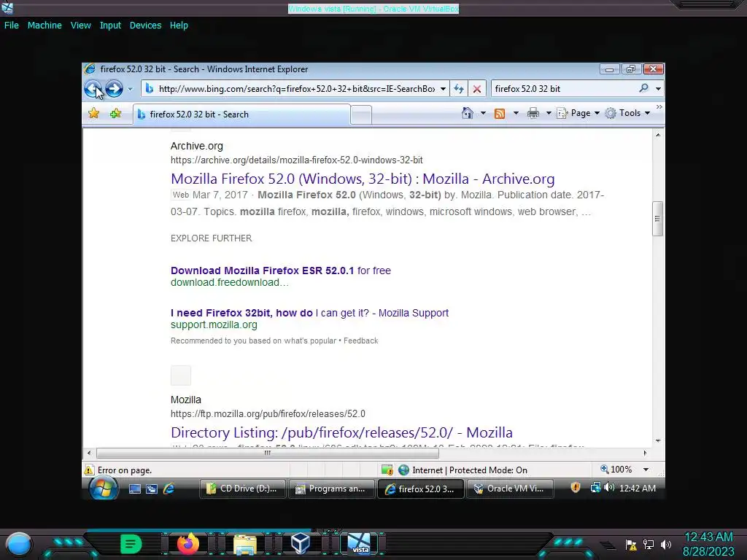Expand the address bar history dropdown
The width and height of the screenshot is (747, 560).
(x=443, y=88)
